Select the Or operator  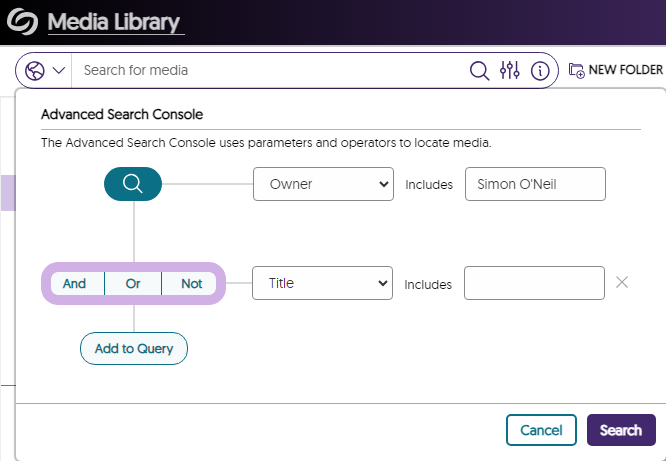pyautogui.click(x=133, y=284)
